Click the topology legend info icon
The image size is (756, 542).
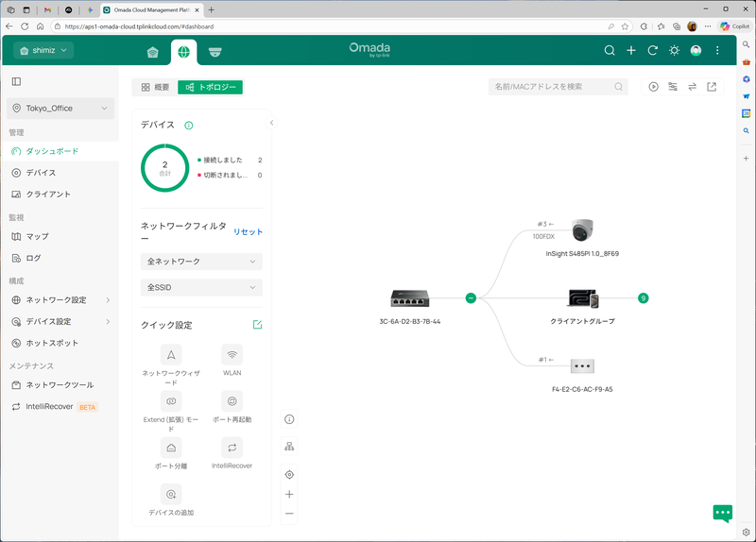(289, 419)
